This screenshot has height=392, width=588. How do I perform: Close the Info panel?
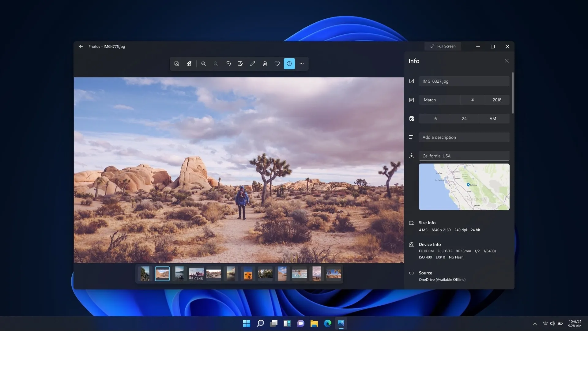pos(507,61)
